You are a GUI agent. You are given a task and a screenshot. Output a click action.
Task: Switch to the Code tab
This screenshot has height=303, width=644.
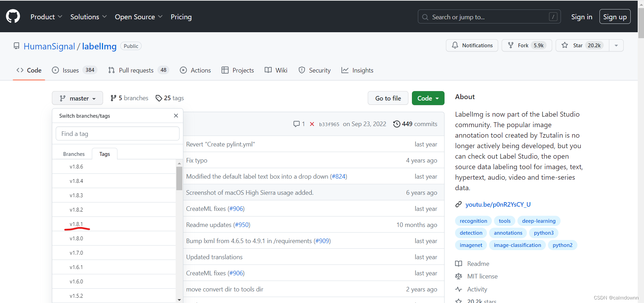click(x=29, y=70)
